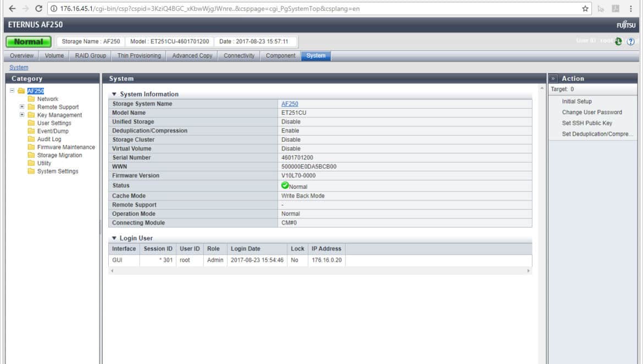This screenshot has height=364, width=643.
Task: Open Key Management in the Category tree
Action: click(x=59, y=115)
